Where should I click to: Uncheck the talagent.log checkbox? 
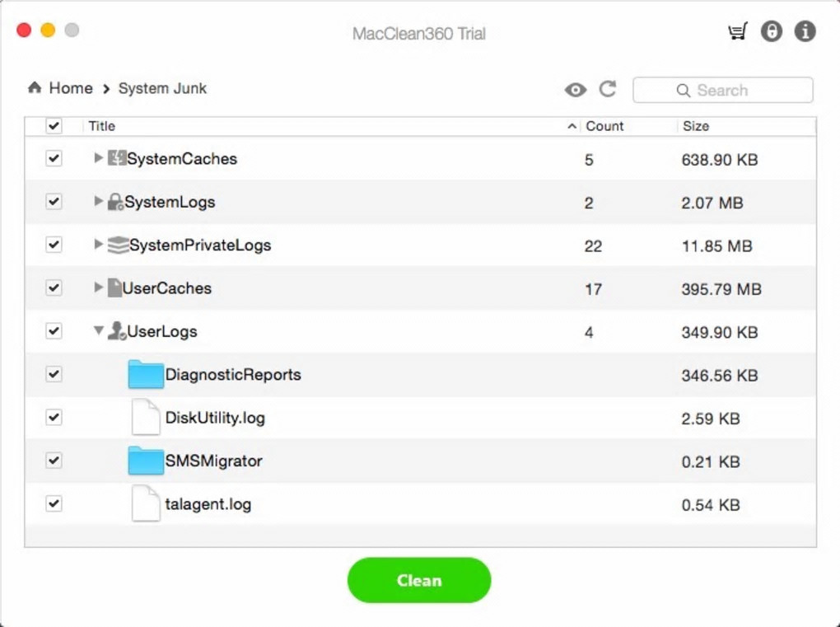54,503
